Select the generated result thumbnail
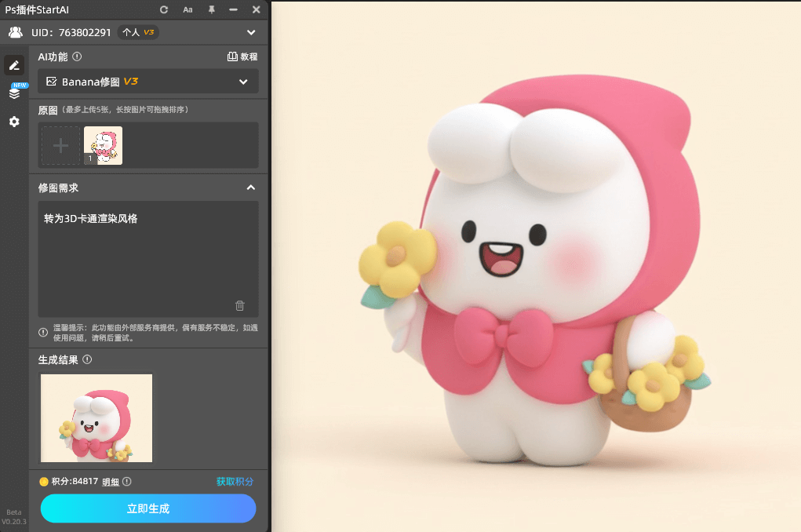Image resolution: width=801 pixels, height=532 pixels. point(96,418)
